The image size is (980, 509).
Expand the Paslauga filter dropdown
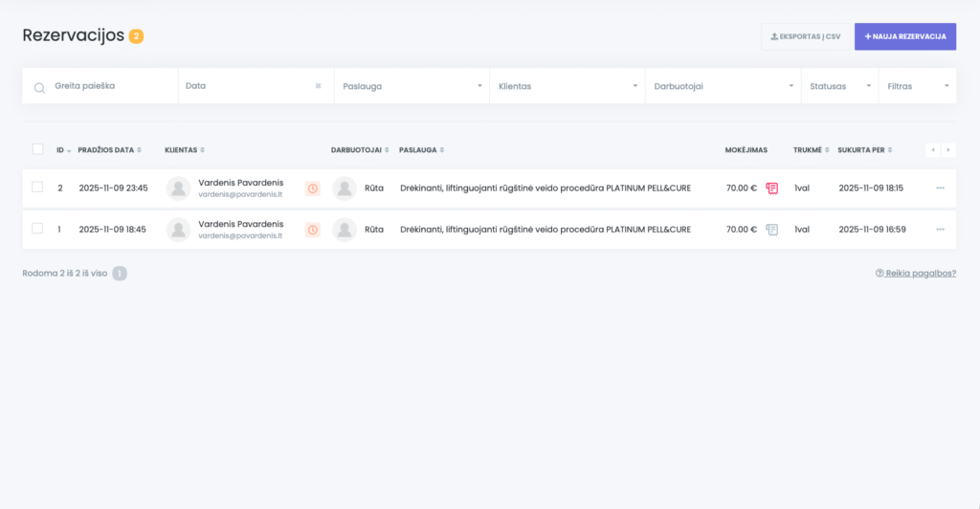pos(412,86)
